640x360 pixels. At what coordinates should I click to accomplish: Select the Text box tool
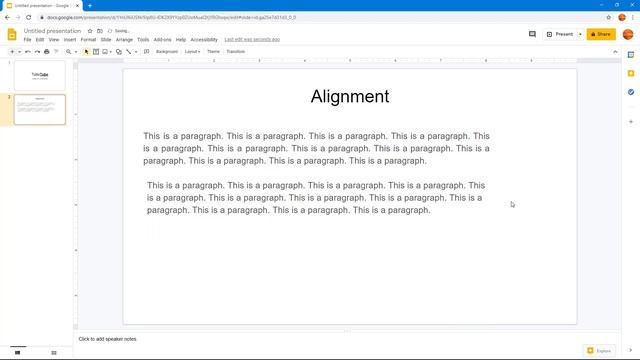click(x=96, y=52)
